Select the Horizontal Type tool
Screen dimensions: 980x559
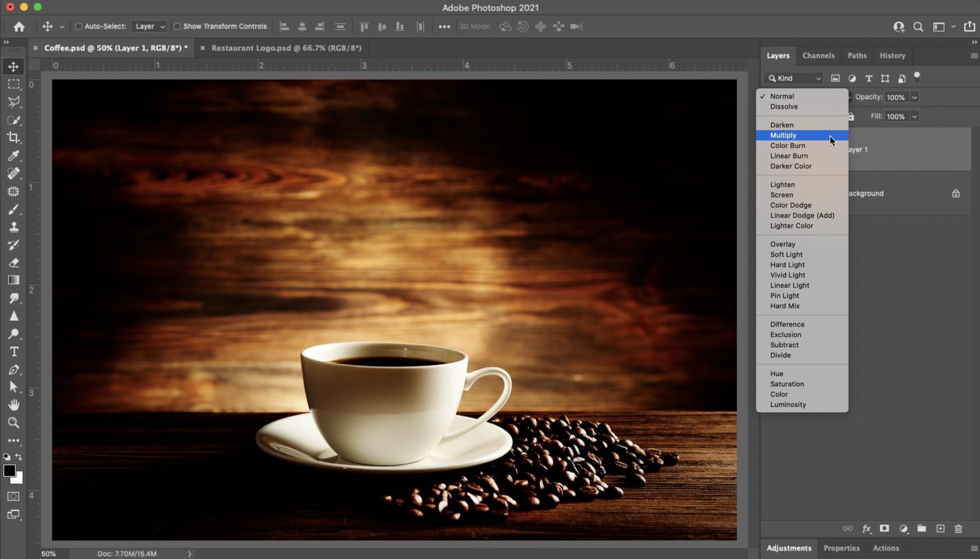pyautogui.click(x=13, y=352)
